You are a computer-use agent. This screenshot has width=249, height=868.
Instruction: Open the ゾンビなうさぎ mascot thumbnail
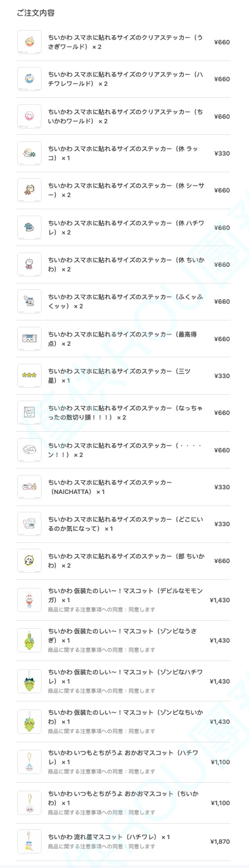point(29,640)
